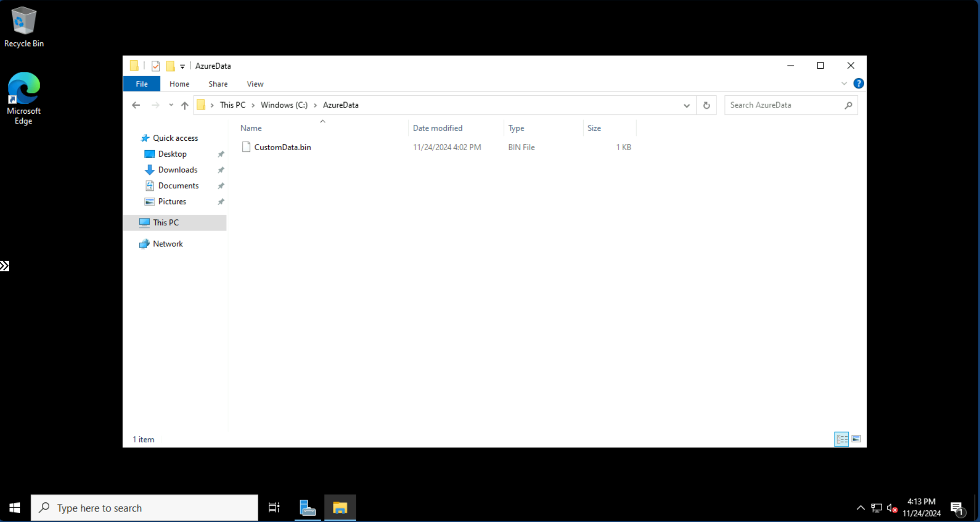980x522 pixels.
Task: Refresh the AzureData folder view
Action: (706, 105)
